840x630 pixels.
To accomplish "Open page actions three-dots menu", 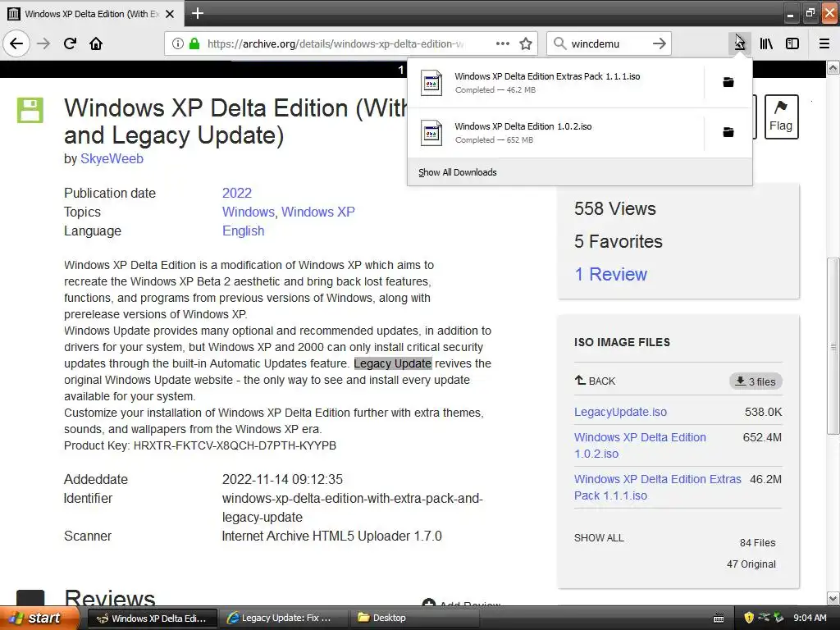I will coord(503,43).
